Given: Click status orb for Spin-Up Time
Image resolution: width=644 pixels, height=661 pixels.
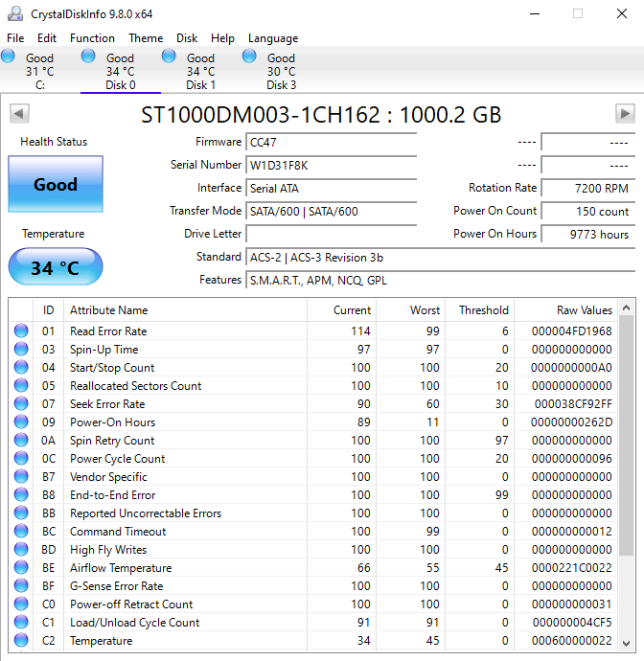Looking at the screenshot, I should 21,349.
